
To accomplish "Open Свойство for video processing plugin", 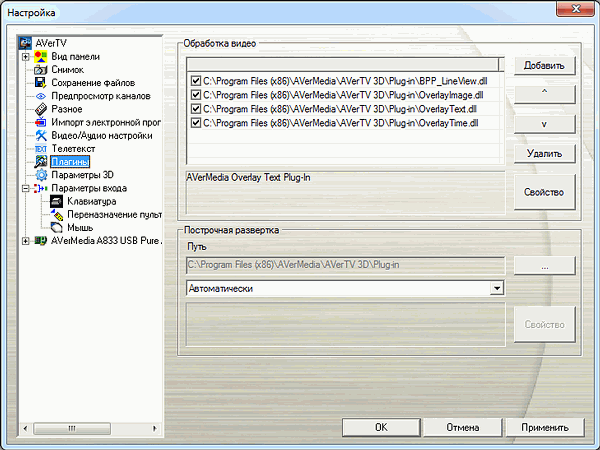I will [544, 192].
